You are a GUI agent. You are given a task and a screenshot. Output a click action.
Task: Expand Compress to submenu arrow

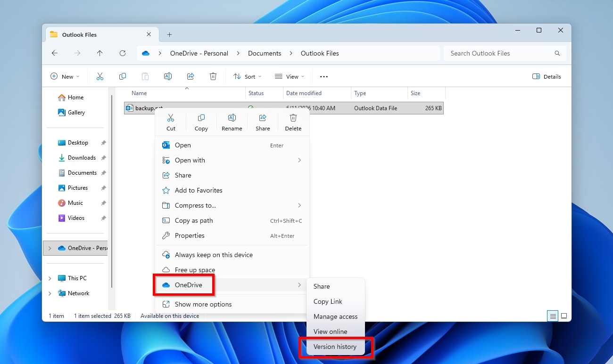pos(299,205)
